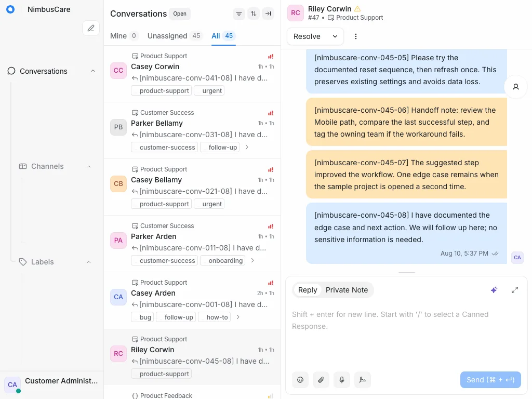Open Channels in the sidebar
Screen dimensions: 532x399
pyautogui.click(x=47, y=166)
